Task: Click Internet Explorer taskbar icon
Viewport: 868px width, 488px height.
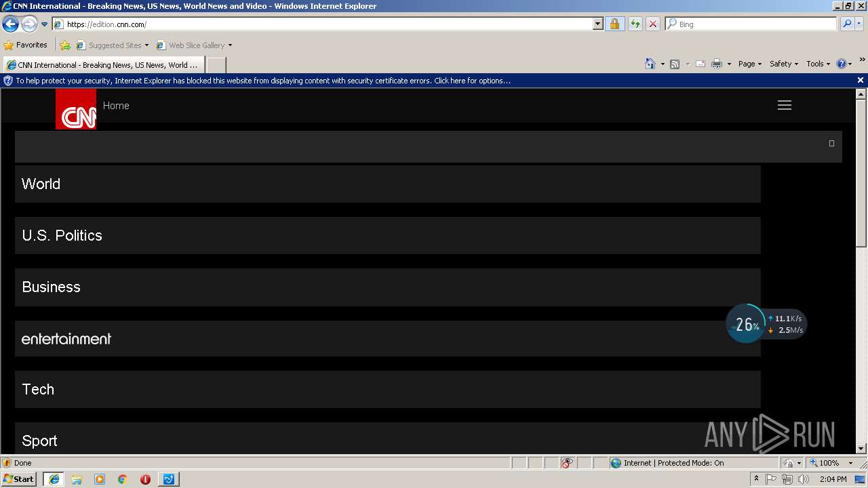Action: [x=54, y=479]
